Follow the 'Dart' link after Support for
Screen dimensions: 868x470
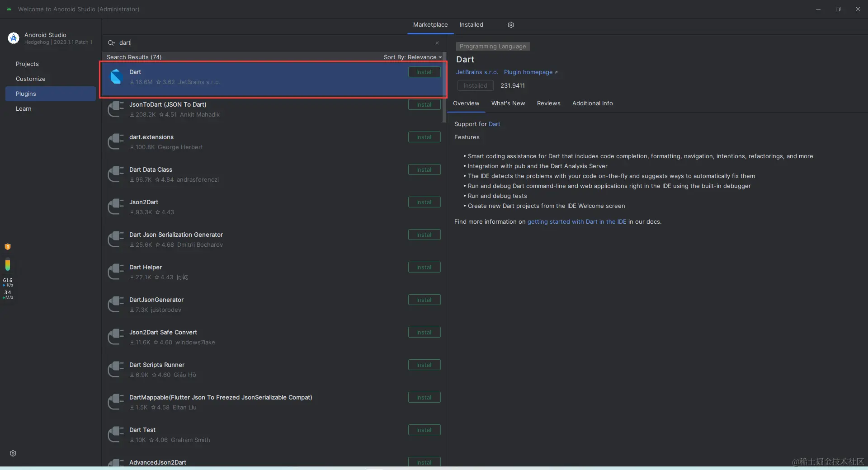(x=494, y=124)
